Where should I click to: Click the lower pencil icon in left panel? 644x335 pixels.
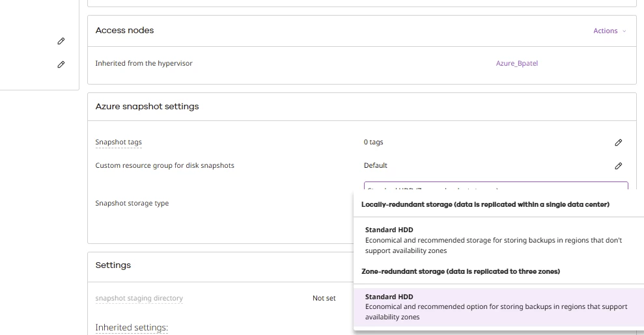(61, 64)
